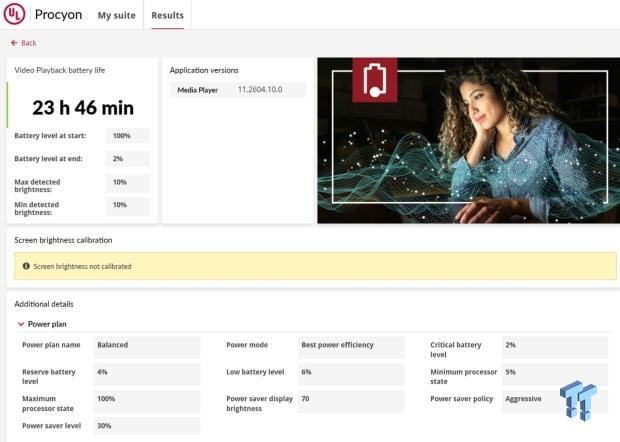Collapse the Power plan chevron

pyautogui.click(x=21, y=324)
